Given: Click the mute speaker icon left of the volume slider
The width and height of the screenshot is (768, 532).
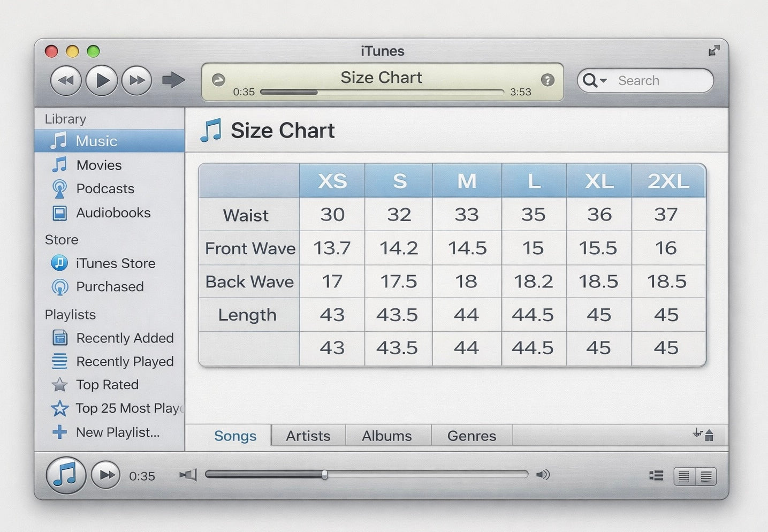Looking at the screenshot, I should point(188,475).
